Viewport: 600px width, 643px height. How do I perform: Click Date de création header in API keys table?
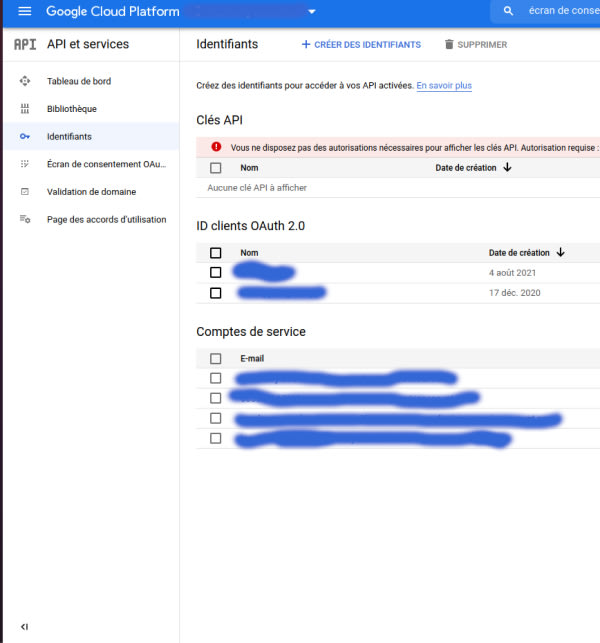coord(466,168)
